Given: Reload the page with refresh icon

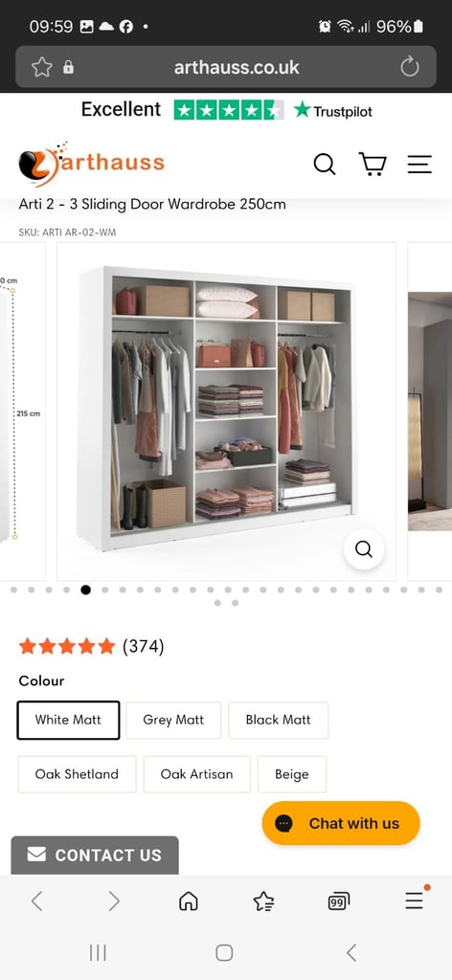Looking at the screenshot, I should click(x=410, y=67).
